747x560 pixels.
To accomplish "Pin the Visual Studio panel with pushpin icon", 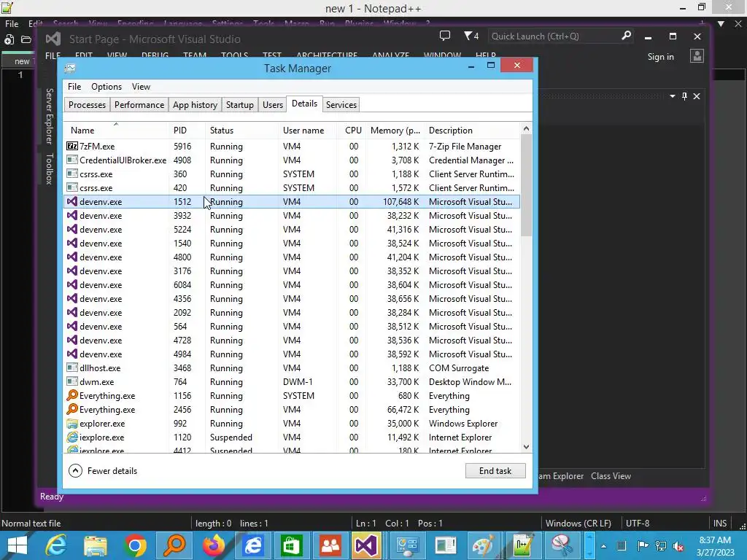I will [x=684, y=96].
